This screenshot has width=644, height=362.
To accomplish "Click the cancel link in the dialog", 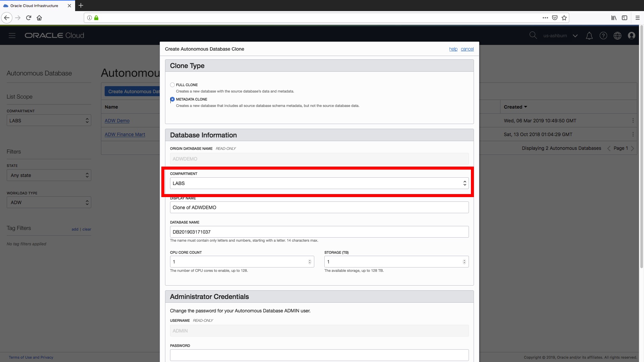I will pyautogui.click(x=467, y=49).
